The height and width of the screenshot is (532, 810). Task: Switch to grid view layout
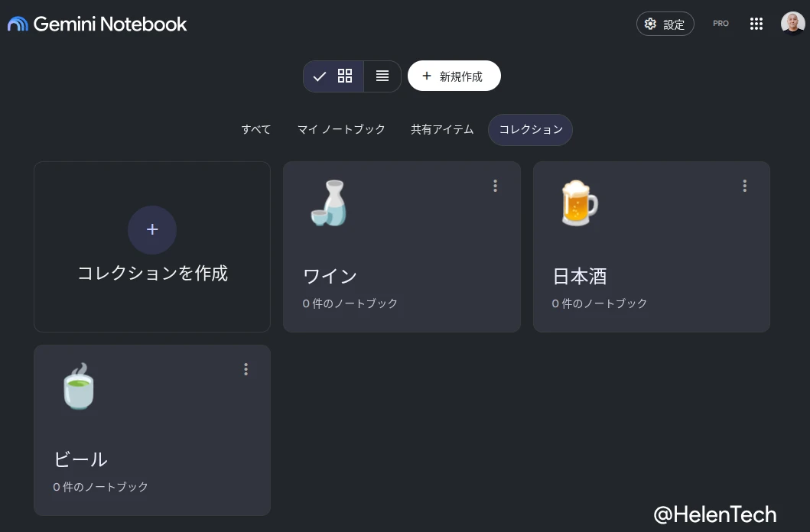coord(333,76)
